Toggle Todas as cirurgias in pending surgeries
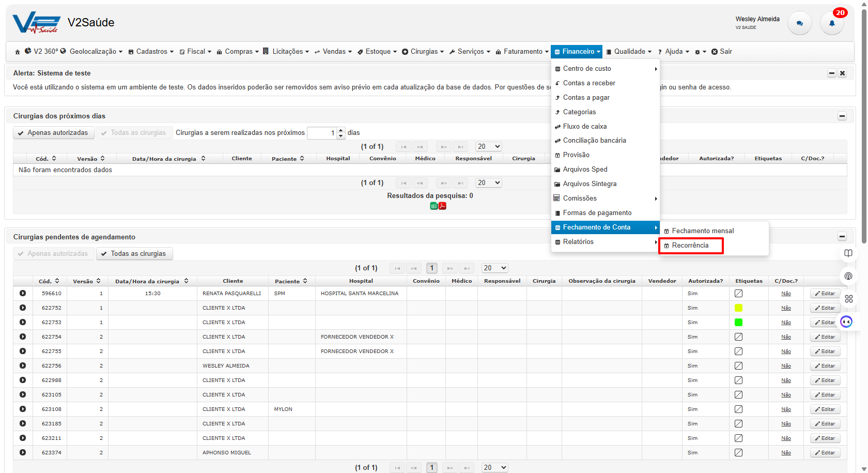The image size is (868, 473). click(134, 254)
